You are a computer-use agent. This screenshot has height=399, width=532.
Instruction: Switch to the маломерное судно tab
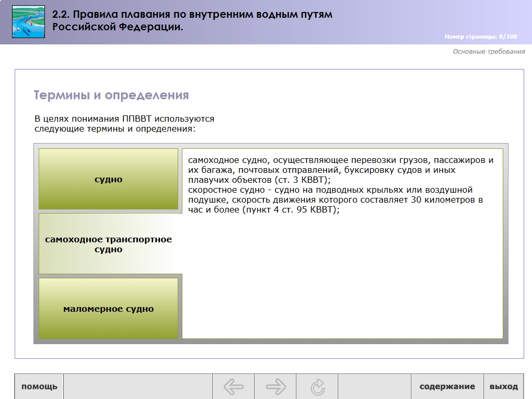109,309
